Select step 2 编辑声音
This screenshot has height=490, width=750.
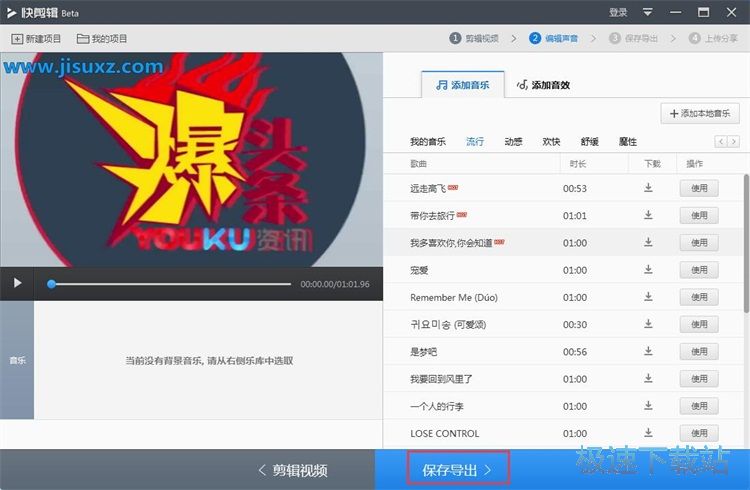tap(553, 38)
